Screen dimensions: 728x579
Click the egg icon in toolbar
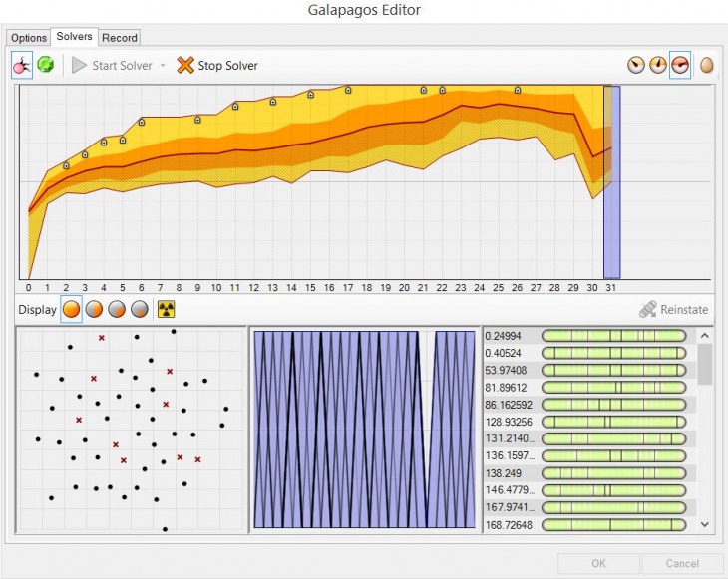tap(706, 66)
